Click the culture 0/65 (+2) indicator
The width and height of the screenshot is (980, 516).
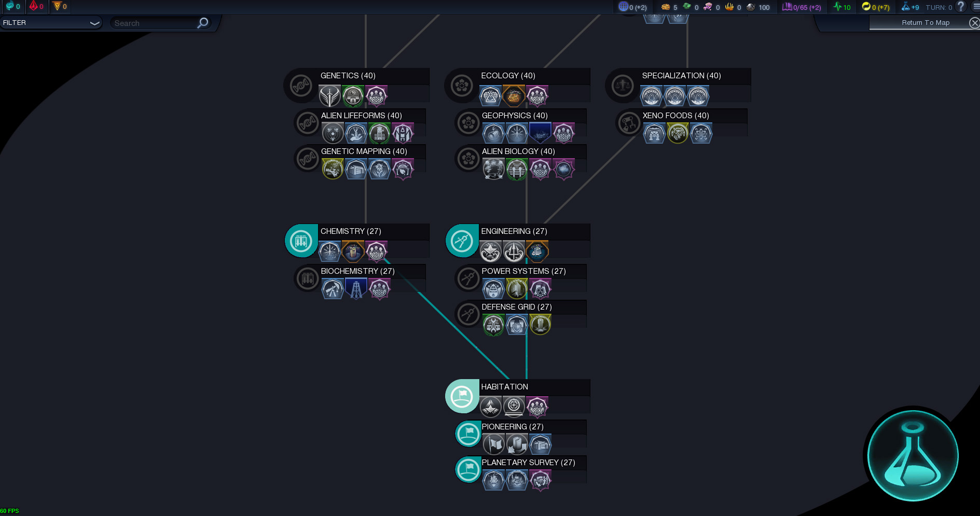802,7
